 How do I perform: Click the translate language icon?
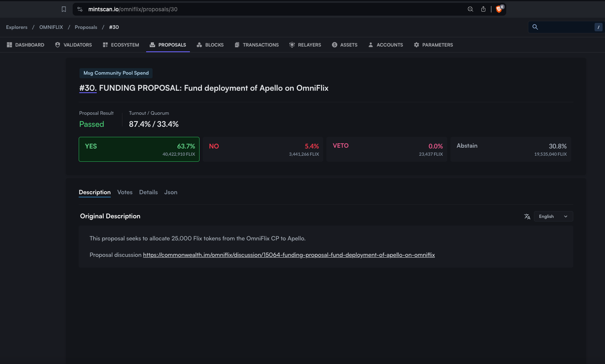(527, 216)
